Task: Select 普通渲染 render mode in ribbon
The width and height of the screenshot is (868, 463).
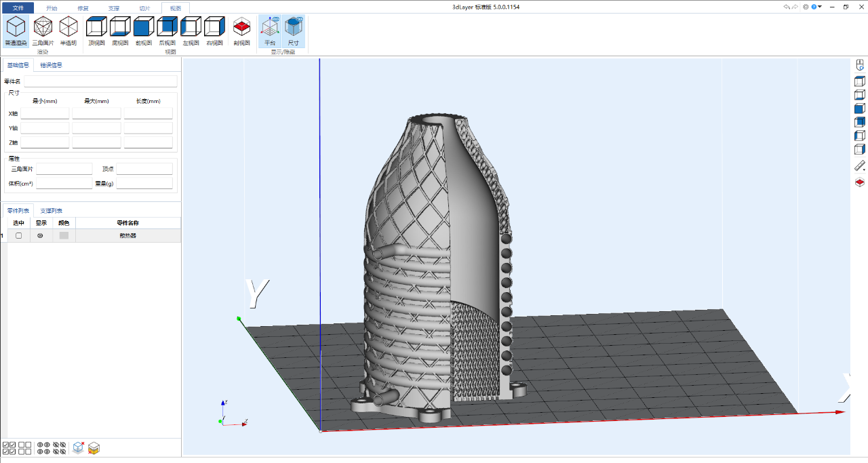Action: tap(16, 31)
